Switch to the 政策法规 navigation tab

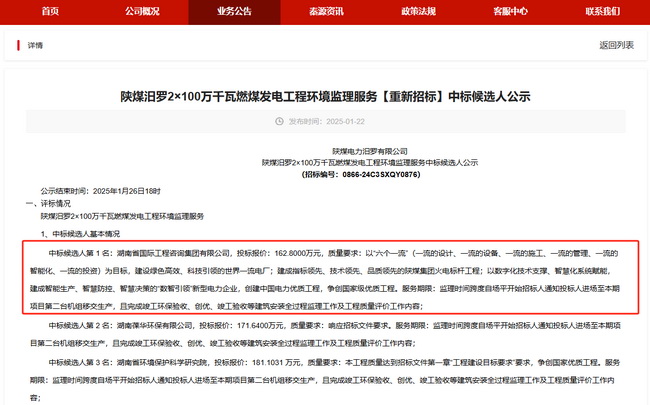418,11
